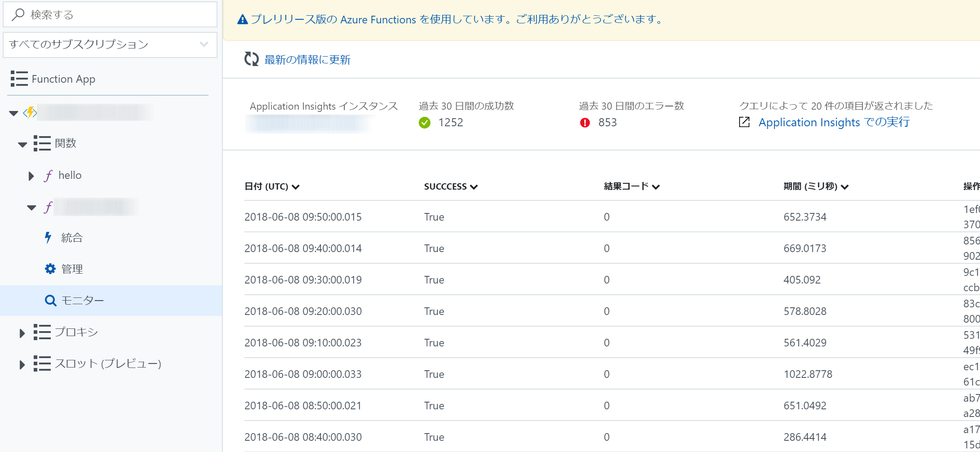Click the プロキシ list icon
980x452 pixels.
[42, 332]
